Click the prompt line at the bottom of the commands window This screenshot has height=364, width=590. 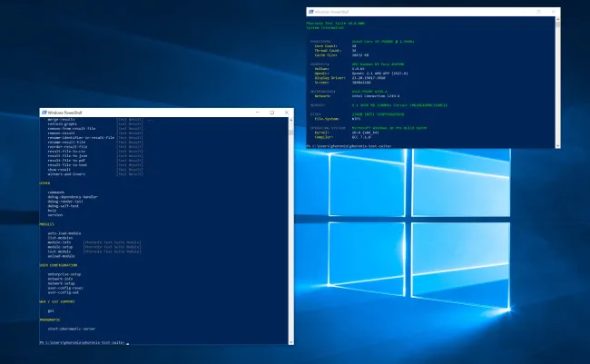click(x=84, y=342)
